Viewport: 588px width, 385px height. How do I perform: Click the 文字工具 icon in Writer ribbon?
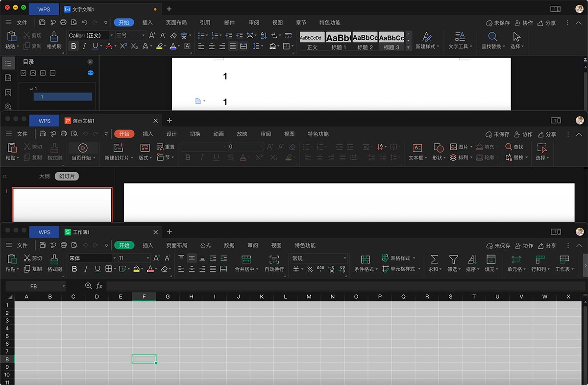coord(460,37)
